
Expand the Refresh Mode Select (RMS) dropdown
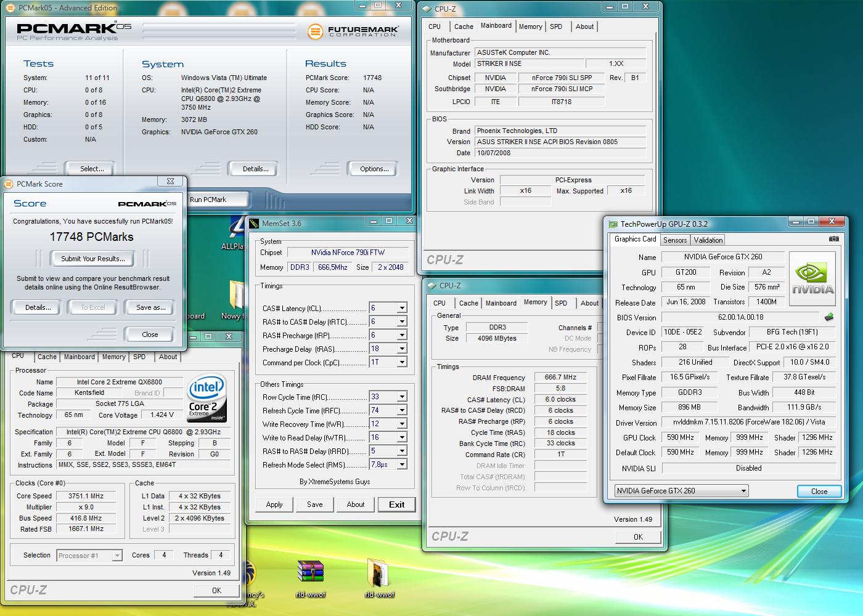click(x=402, y=464)
